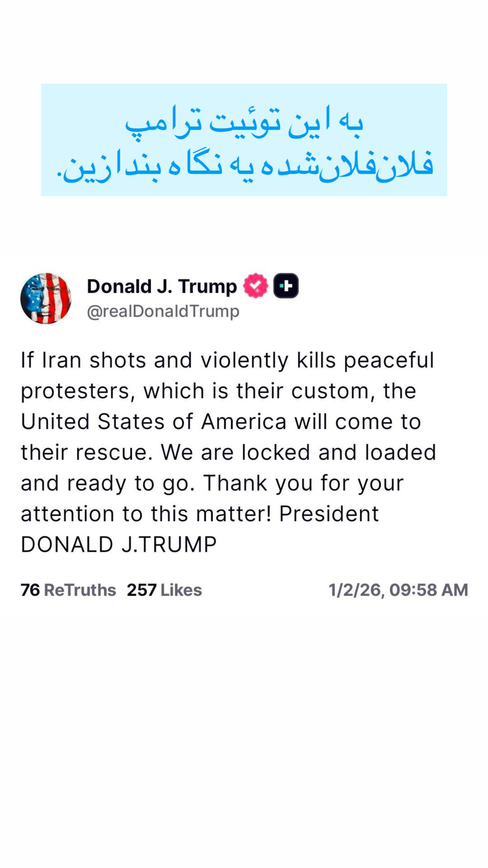
Task: Click the DONALD J.TRUMP signature line
Action: click(119, 544)
